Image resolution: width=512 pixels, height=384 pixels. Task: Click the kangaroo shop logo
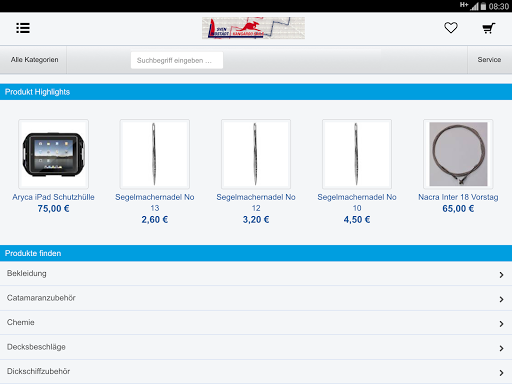tap(253, 28)
